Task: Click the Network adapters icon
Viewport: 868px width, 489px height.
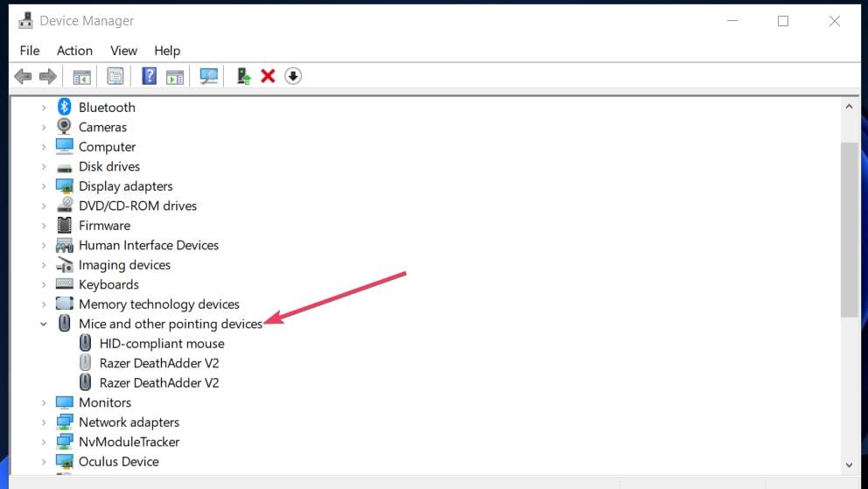Action: click(64, 422)
